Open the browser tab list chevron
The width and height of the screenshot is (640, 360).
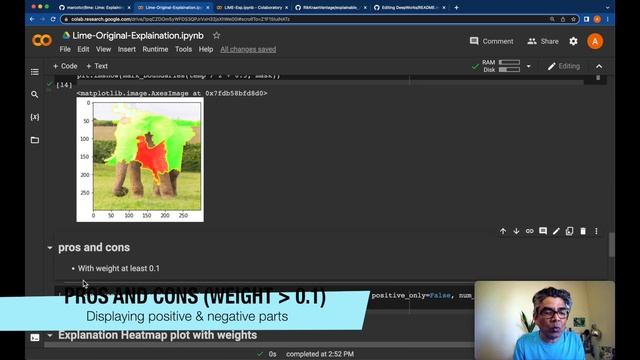(x=607, y=7)
